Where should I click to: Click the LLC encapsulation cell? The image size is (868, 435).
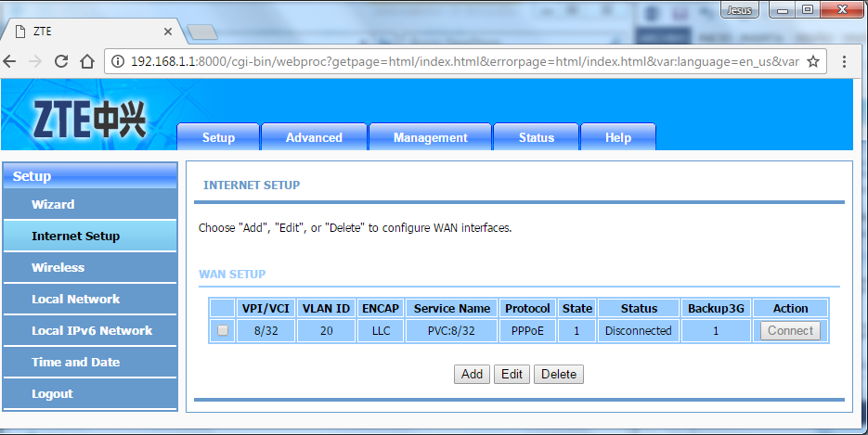[381, 330]
